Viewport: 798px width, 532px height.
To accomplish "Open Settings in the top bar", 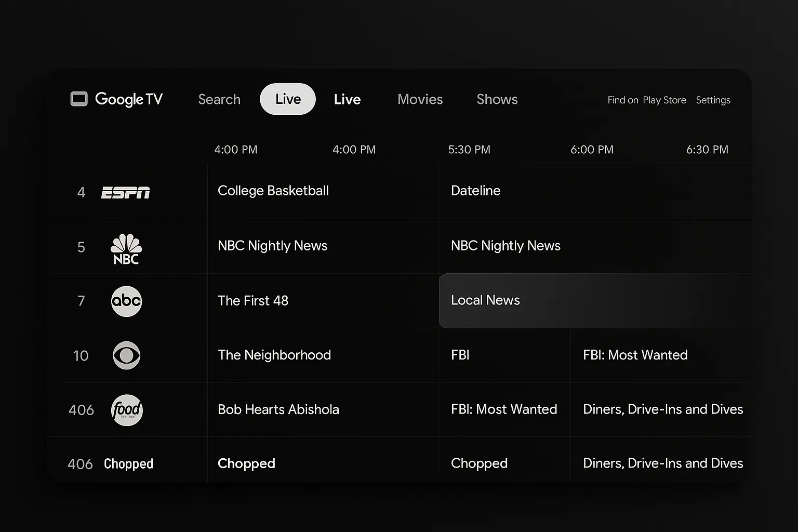I will point(713,100).
